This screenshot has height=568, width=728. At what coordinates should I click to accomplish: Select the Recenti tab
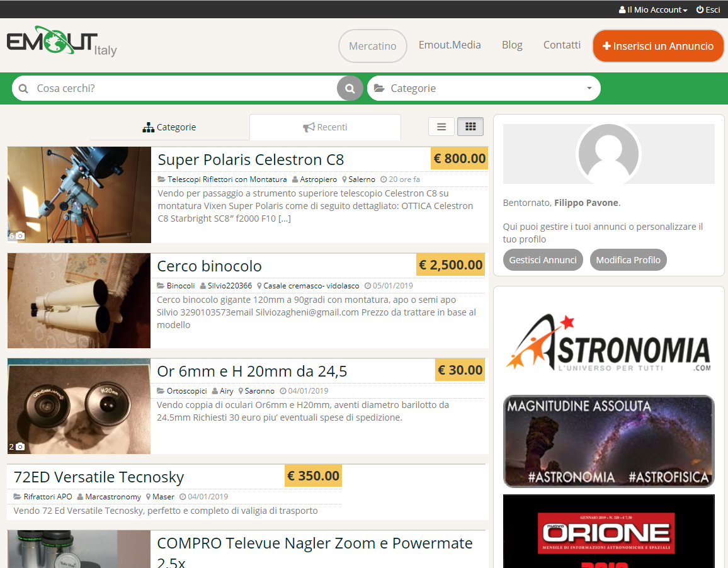325,127
